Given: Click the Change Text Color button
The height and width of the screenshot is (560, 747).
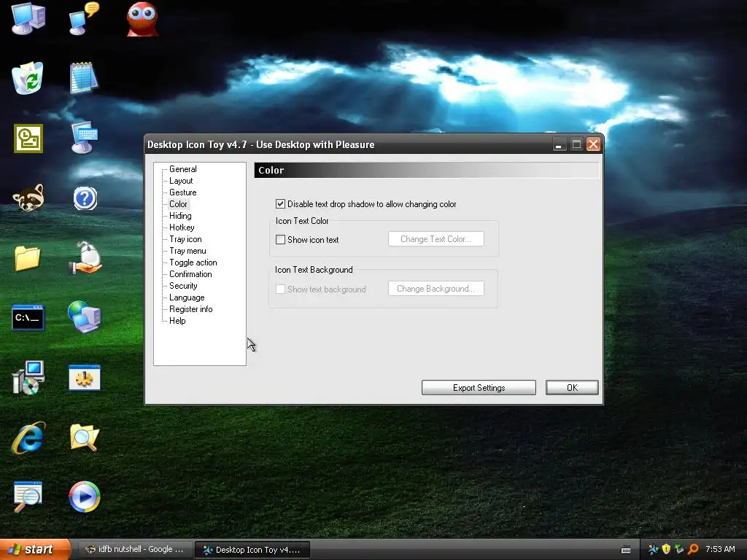Looking at the screenshot, I should (436, 239).
